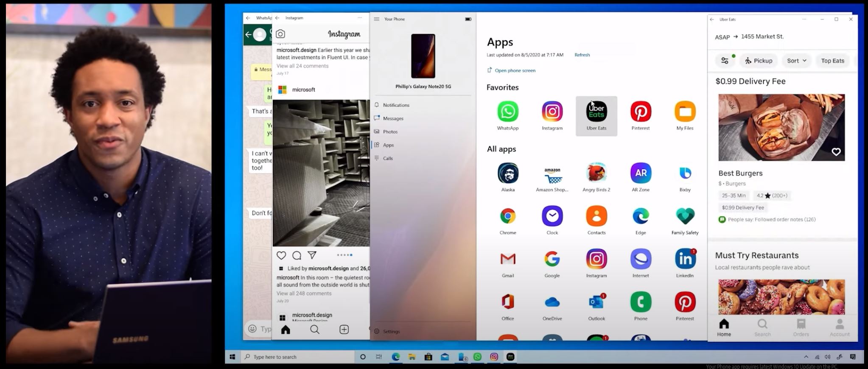Change ASAP delivery address 1455 Market St.
The width and height of the screenshot is (868, 369).
[749, 37]
